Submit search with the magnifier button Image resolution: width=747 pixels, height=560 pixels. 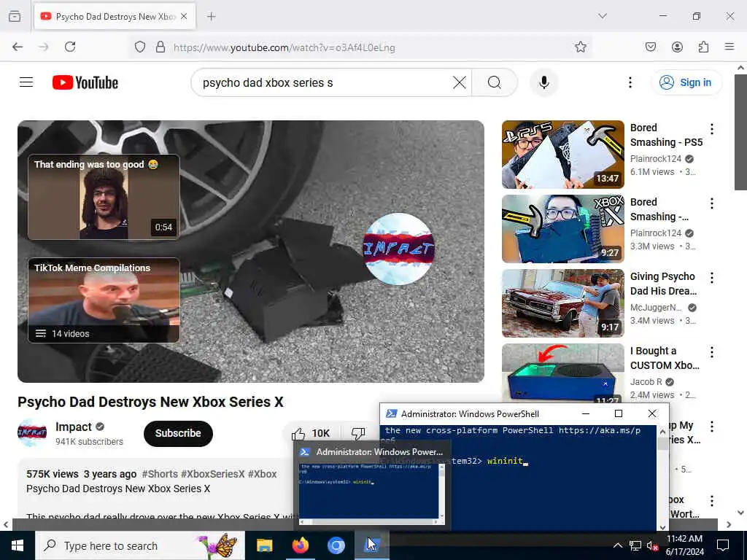pos(495,82)
